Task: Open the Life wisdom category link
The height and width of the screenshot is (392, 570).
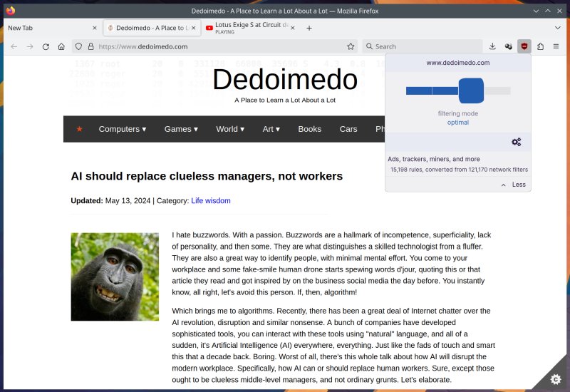Action: [211, 201]
